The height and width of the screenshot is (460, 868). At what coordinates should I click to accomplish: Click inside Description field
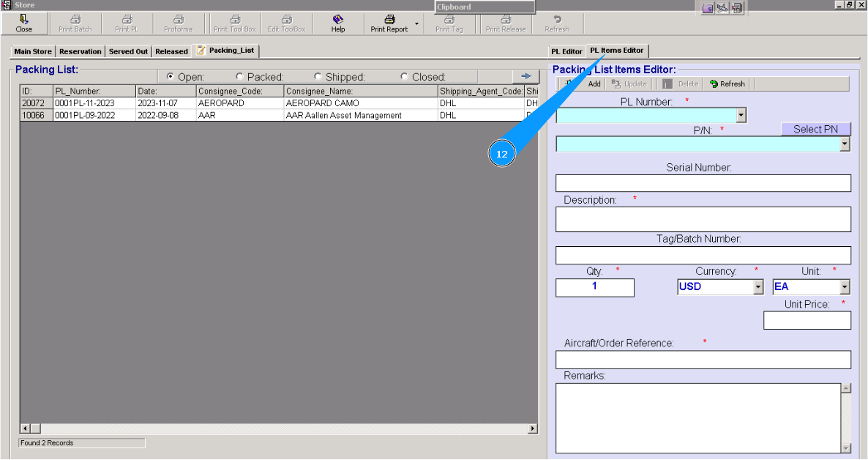(x=703, y=220)
